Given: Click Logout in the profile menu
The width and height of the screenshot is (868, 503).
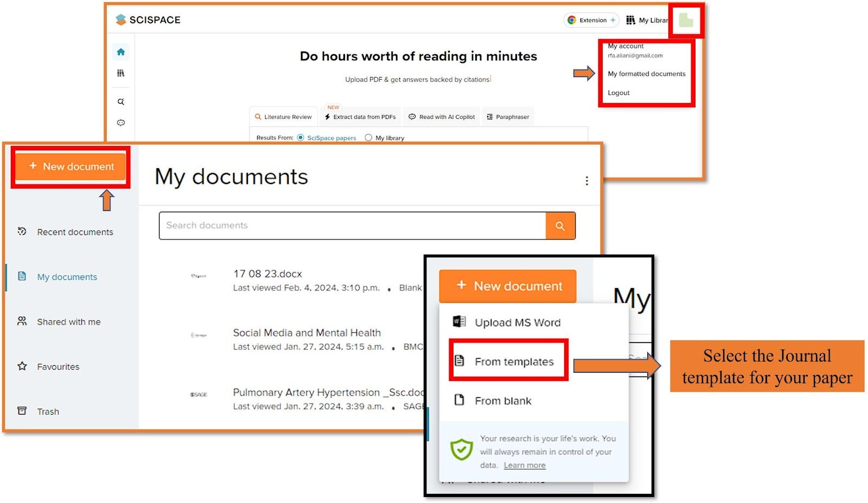Looking at the screenshot, I should [x=618, y=93].
